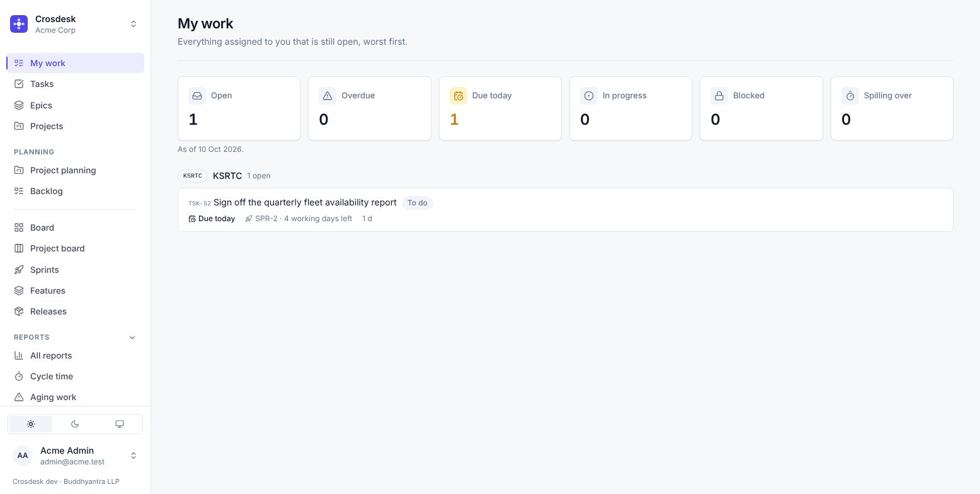Click the Backlog list icon
Image resolution: width=980 pixels, height=494 pixels.
tap(19, 191)
